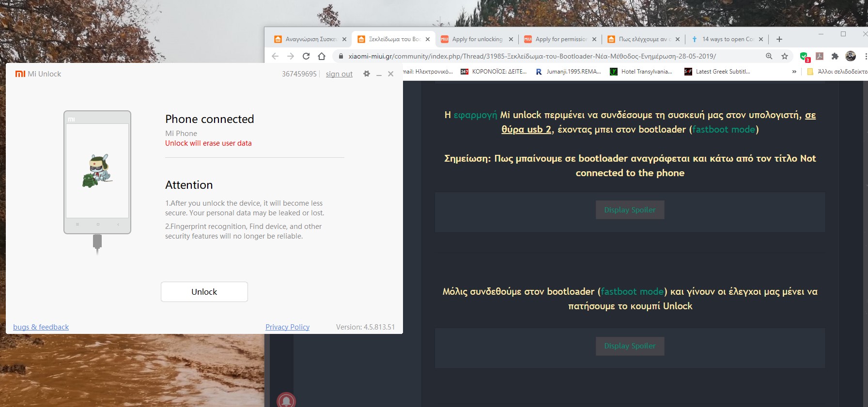This screenshot has height=407, width=868.
Task: Go forward in the browser
Action: (x=291, y=56)
